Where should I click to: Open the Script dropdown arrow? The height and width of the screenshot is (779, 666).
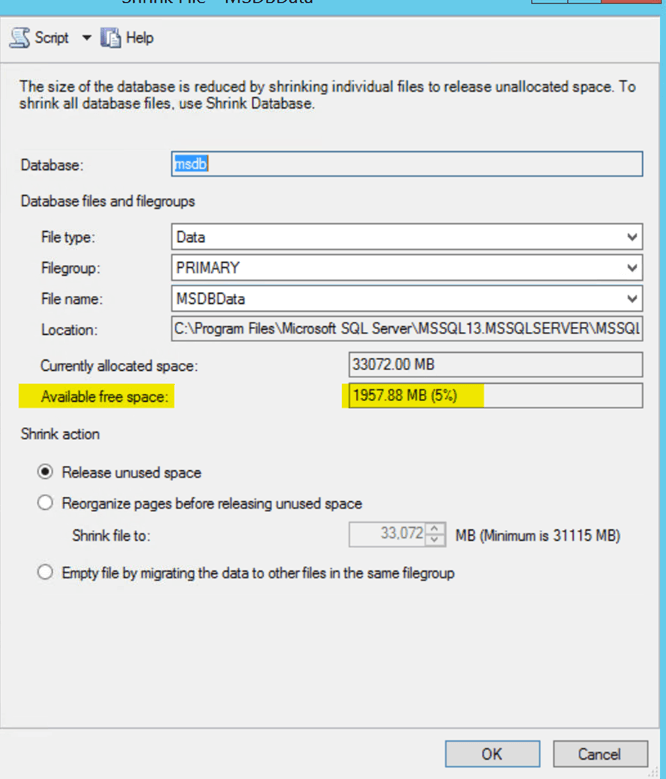tap(85, 38)
